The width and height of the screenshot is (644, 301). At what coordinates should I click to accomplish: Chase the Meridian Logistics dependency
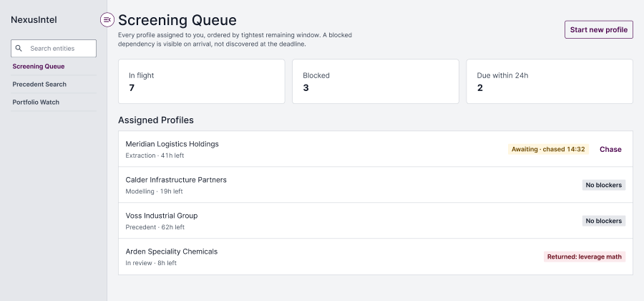point(610,149)
